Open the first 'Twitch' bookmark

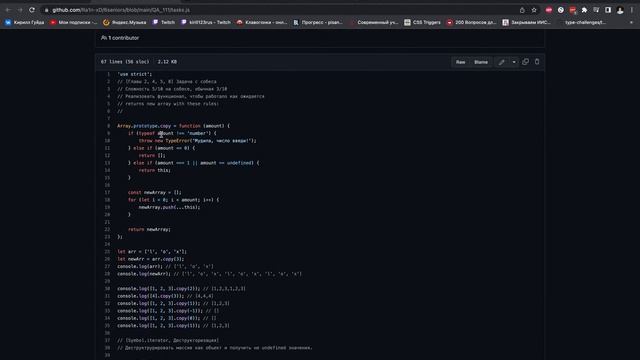pos(164,22)
